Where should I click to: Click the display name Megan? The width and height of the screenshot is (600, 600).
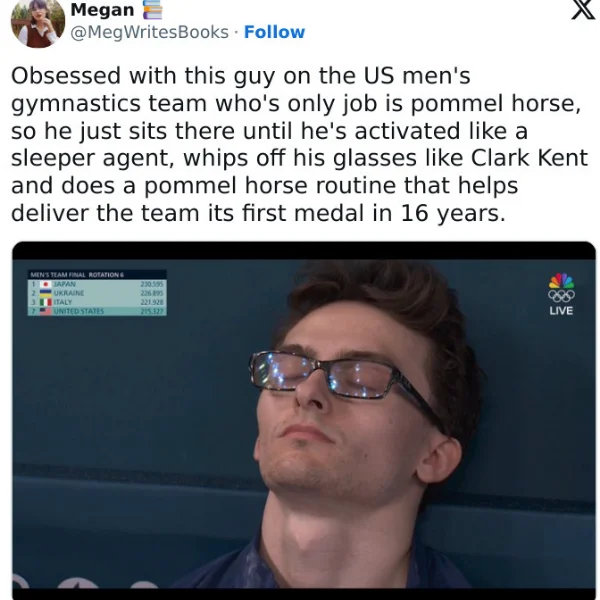coord(102,10)
